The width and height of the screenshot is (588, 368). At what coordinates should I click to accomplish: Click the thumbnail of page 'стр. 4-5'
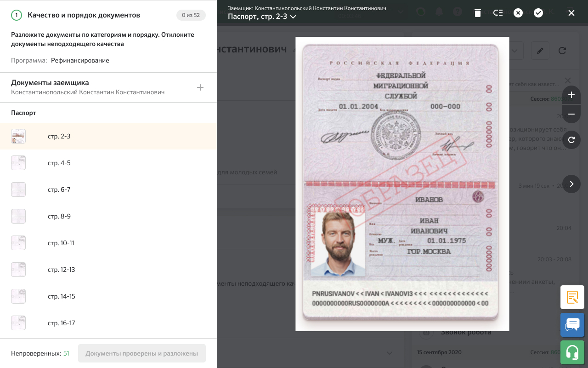pyautogui.click(x=18, y=163)
